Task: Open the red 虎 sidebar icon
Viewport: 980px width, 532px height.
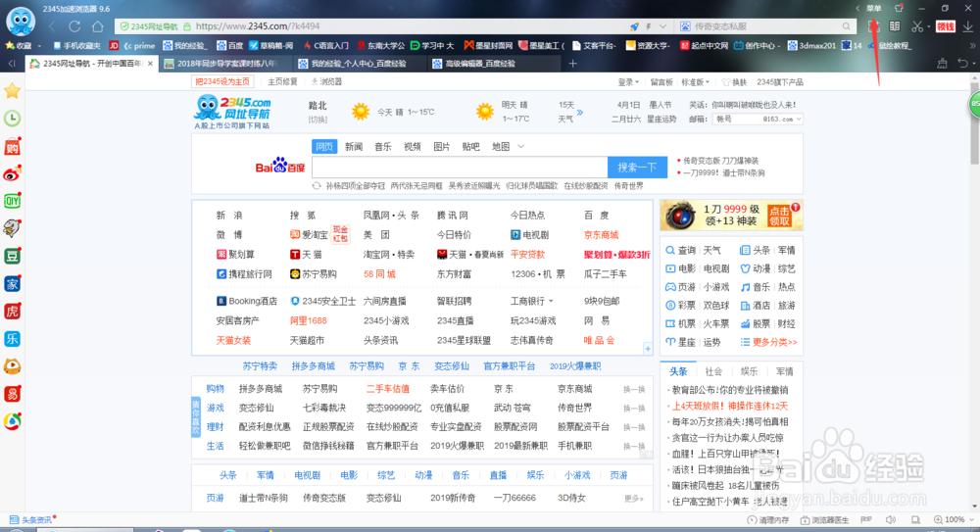Action: click(x=12, y=312)
